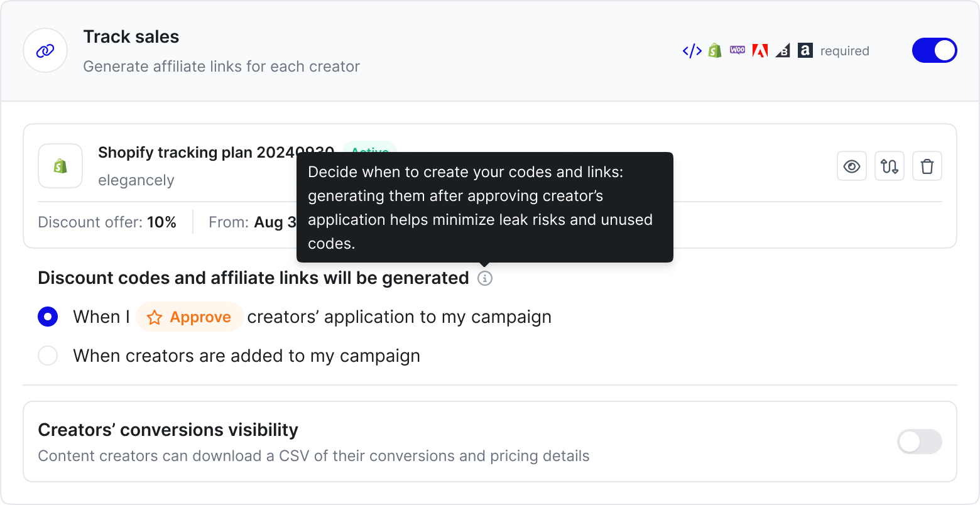Image resolution: width=980 pixels, height=505 pixels.
Task: Delete the Shopify tracking plan via trash icon
Action: tap(927, 166)
